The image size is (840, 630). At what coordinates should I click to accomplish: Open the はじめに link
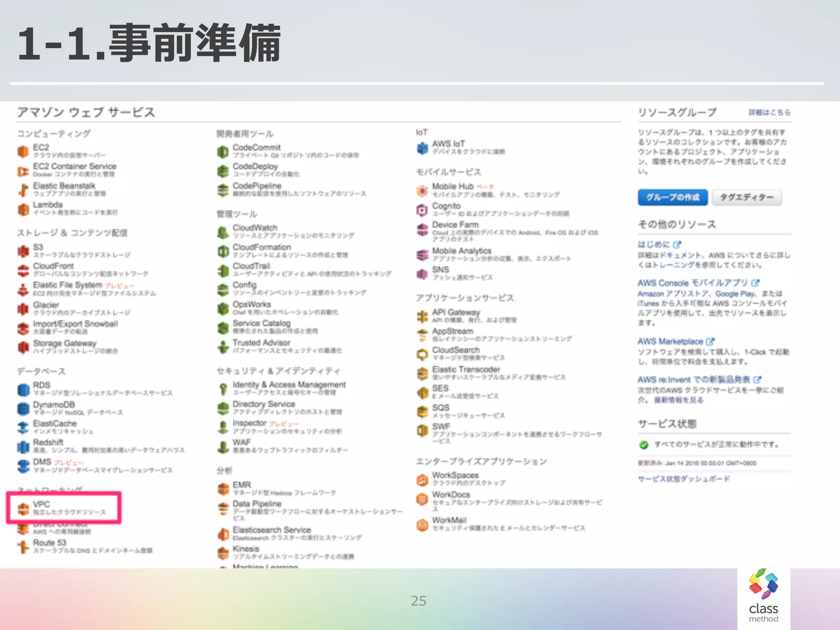(x=654, y=244)
